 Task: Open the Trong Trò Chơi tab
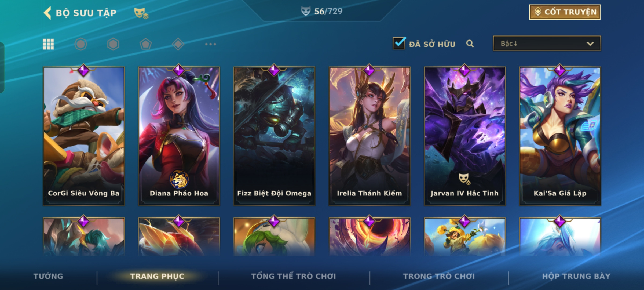[439, 276]
